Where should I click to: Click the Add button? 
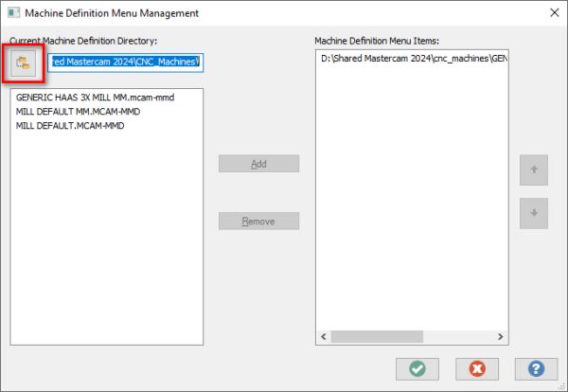point(258,164)
